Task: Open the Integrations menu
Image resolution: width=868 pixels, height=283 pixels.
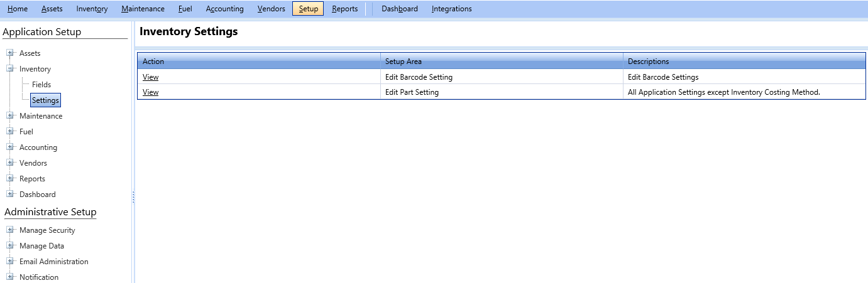Action: (451, 9)
